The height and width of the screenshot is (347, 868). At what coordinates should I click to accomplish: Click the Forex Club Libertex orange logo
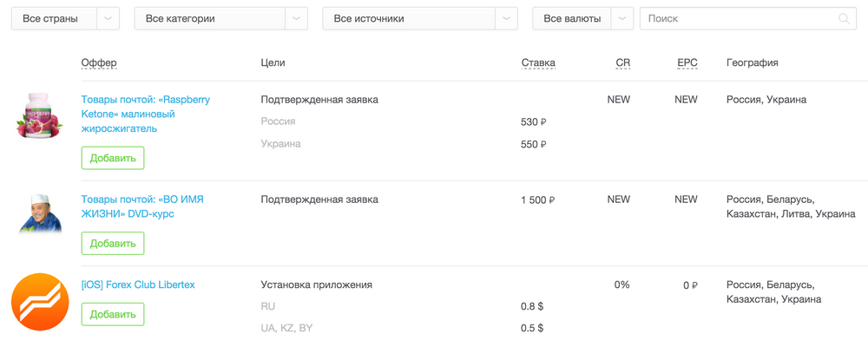[x=40, y=301]
